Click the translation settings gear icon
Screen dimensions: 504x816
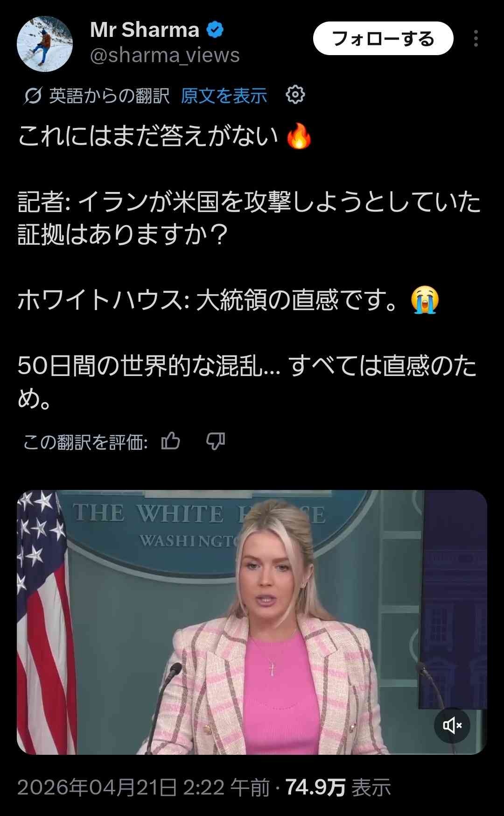click(295, 95)
